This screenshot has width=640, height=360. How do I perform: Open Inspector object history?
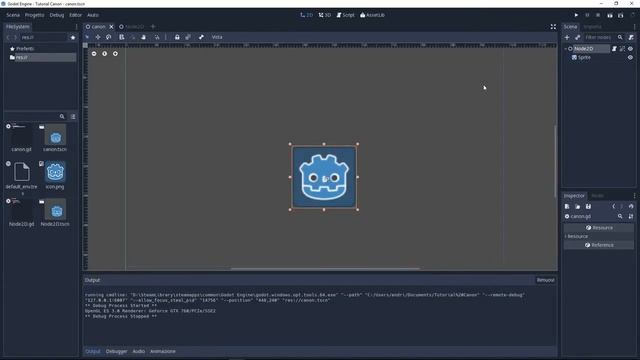coord(631,207)
